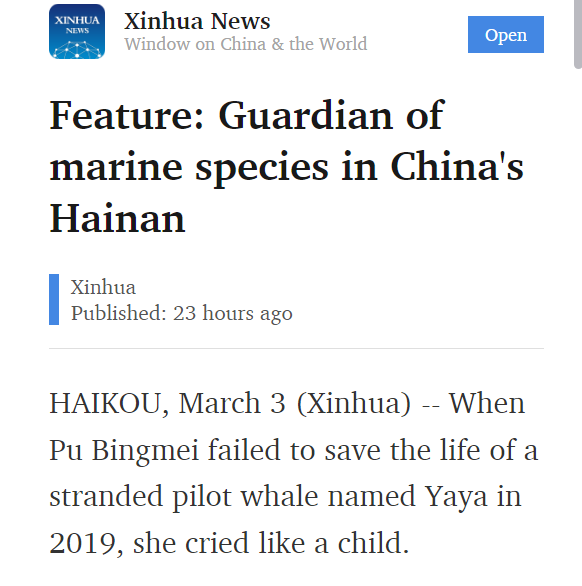Click the Xinhua News app logo icon

[x=77, y=31]
